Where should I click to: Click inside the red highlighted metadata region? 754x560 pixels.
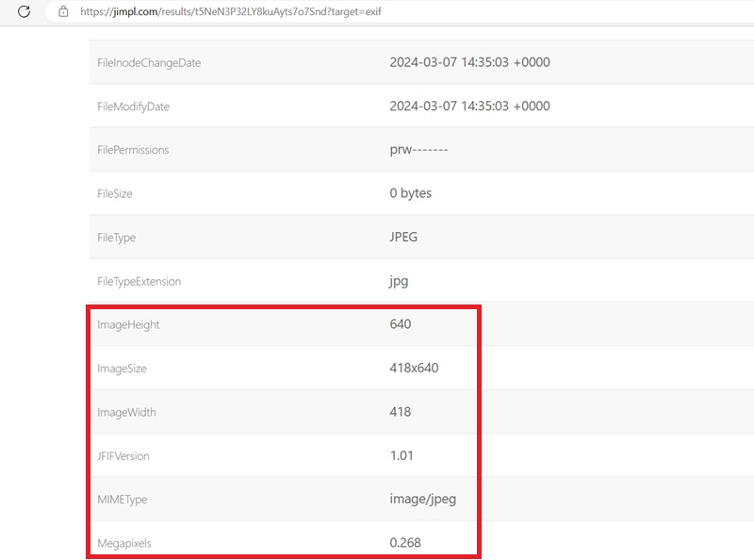pos(283,434)
